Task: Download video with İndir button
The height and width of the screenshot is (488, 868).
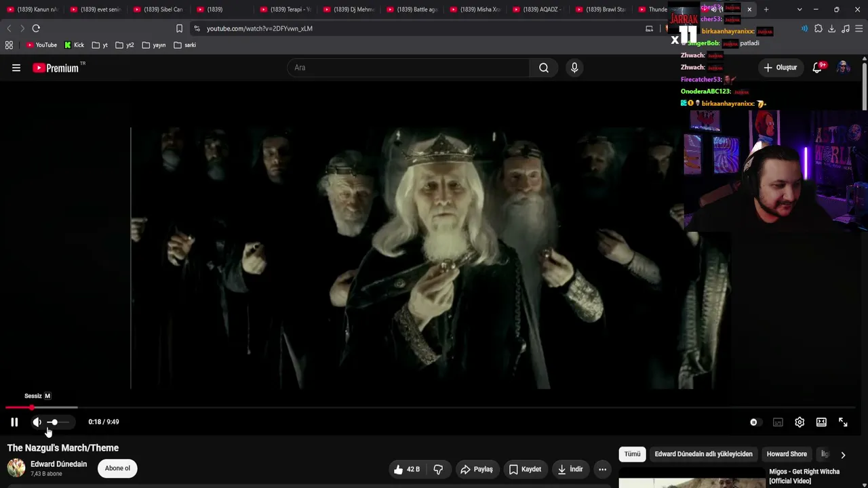Action: click(570, 469)
